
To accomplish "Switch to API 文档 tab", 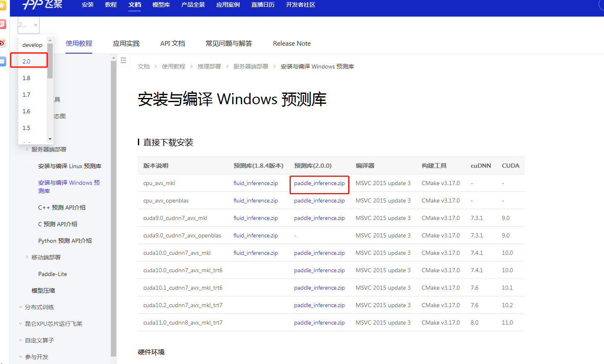I will 173,43.
